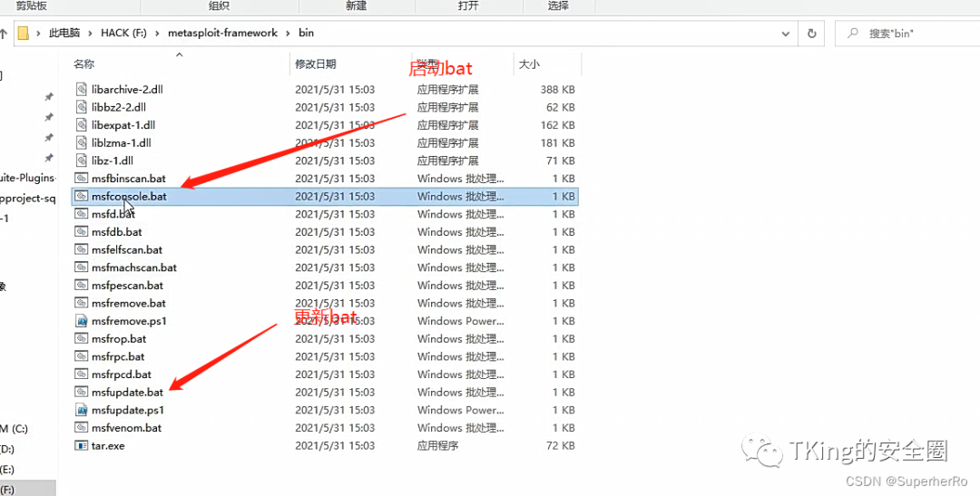The image size is (980, 496).
Task: Click the bin breadcrumb segment
Action: tap(307, 34)
